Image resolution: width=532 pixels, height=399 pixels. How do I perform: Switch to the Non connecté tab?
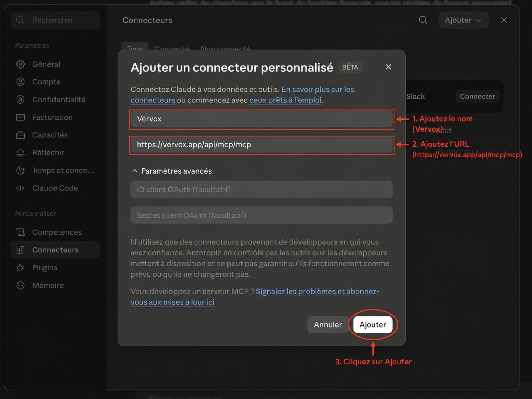[x=225, y=48]
